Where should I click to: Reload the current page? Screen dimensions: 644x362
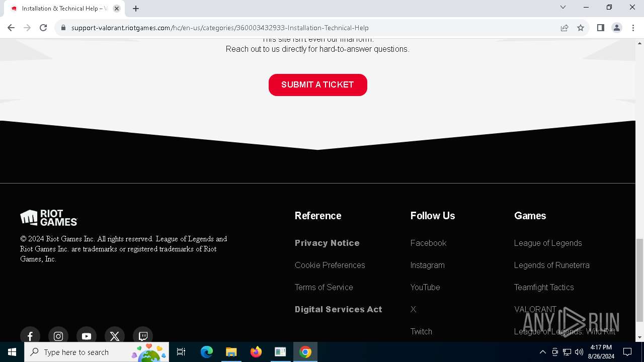43,28
